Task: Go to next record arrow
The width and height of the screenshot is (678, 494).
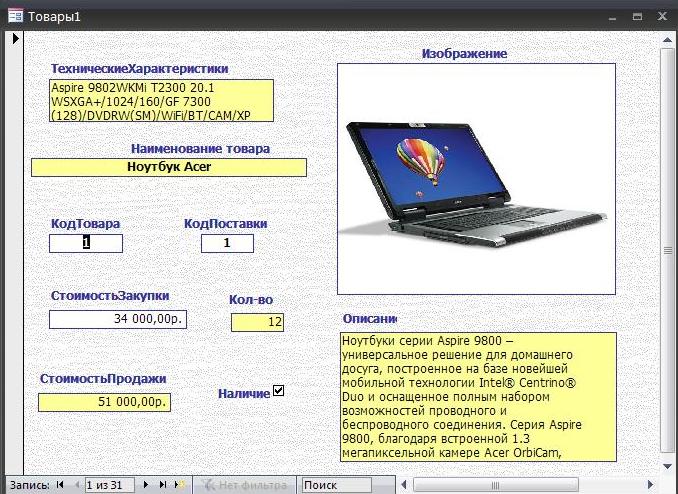Action: [146, 485]
